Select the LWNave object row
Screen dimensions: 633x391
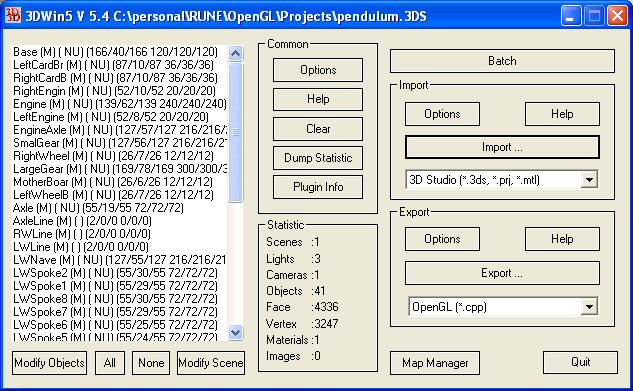(119, 259)
